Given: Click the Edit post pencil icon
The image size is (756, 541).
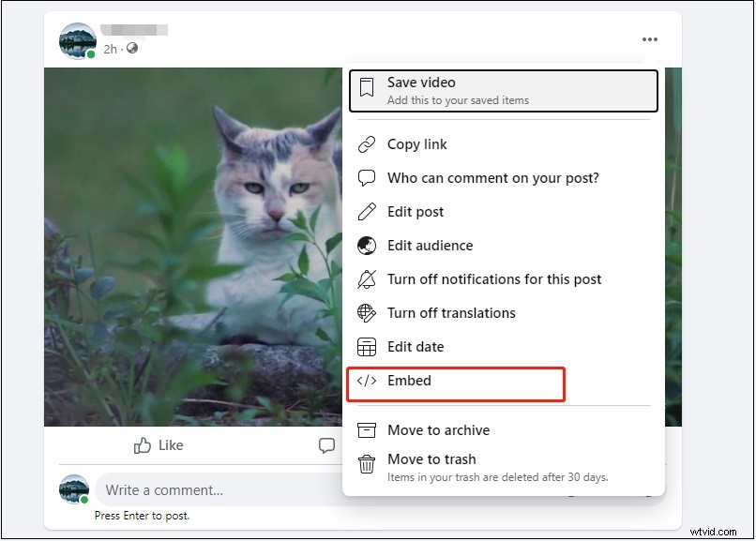Looking at the screenshot, I should (366, 212).
